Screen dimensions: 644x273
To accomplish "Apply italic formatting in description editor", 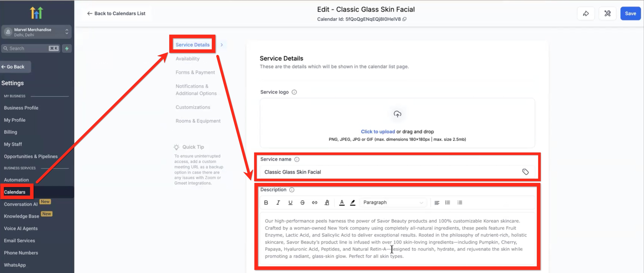I will tap(278, 203).
